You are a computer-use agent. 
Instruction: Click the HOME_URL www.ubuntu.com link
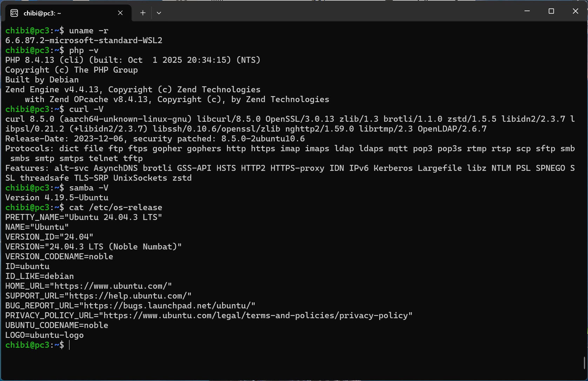113,286
